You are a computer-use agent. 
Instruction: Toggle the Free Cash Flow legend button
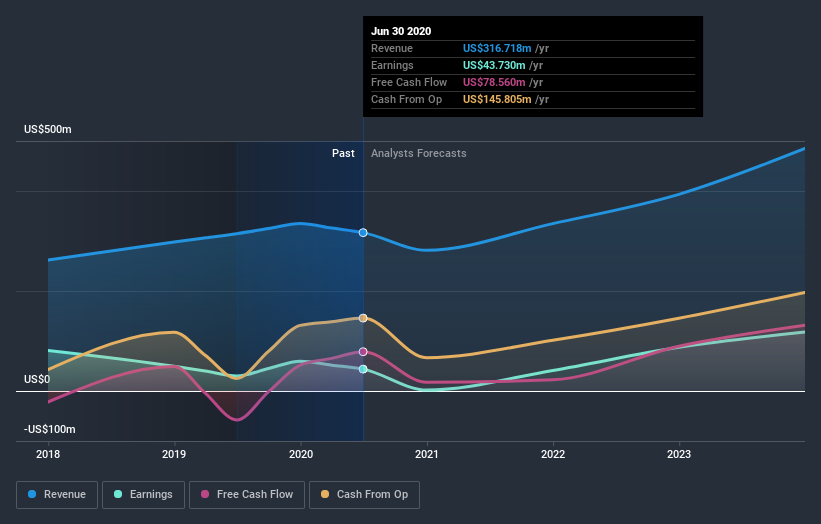click(x=247, y=495)
